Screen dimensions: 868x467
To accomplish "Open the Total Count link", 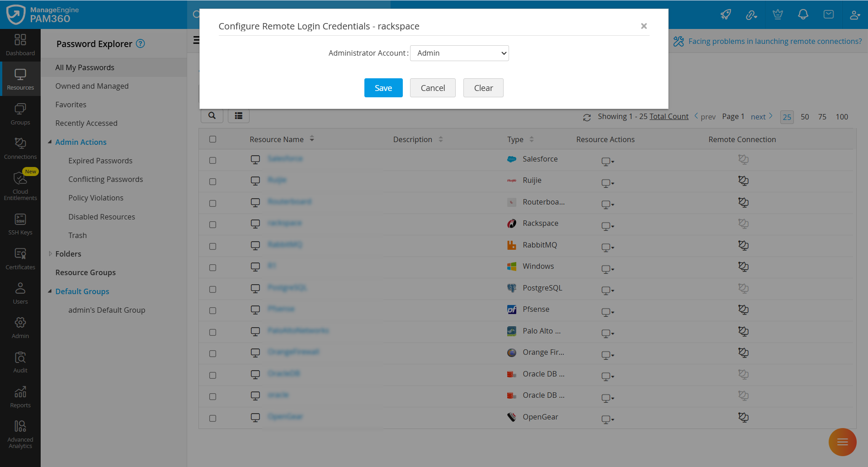I will (x=669, y=116).
